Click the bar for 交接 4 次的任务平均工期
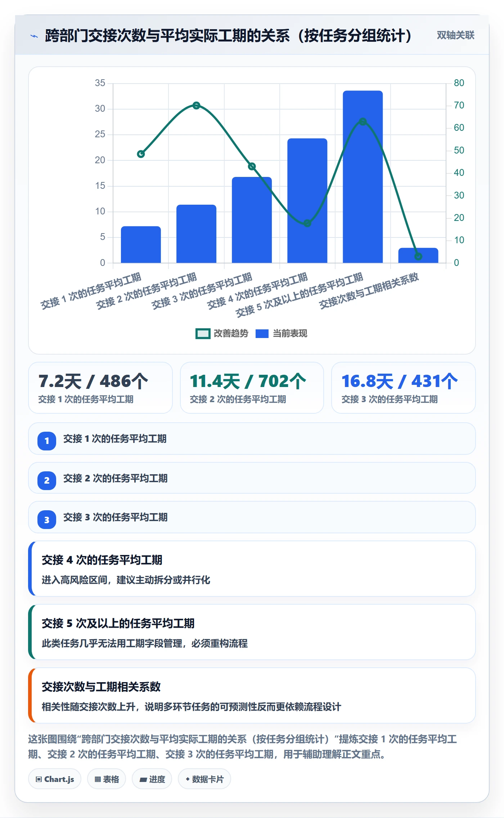The height and width of the screenshot is (818, 504). (307, 201)
